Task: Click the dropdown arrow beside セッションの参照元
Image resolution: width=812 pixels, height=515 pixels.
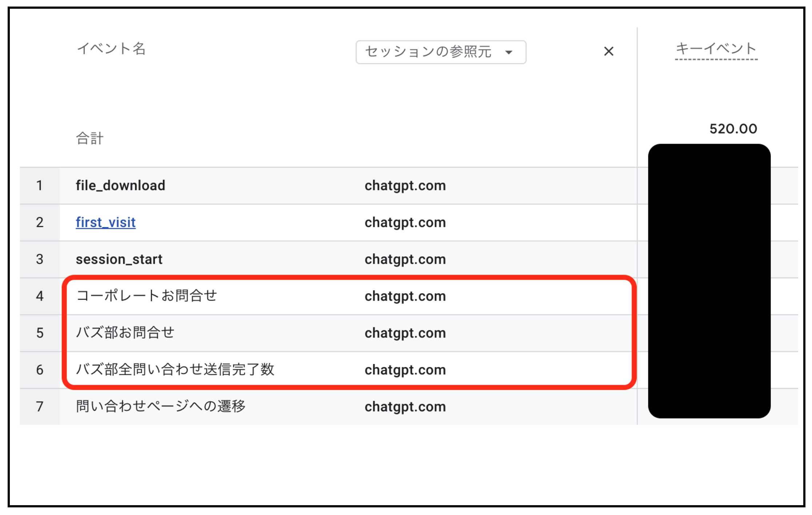Action: [509, 52]
